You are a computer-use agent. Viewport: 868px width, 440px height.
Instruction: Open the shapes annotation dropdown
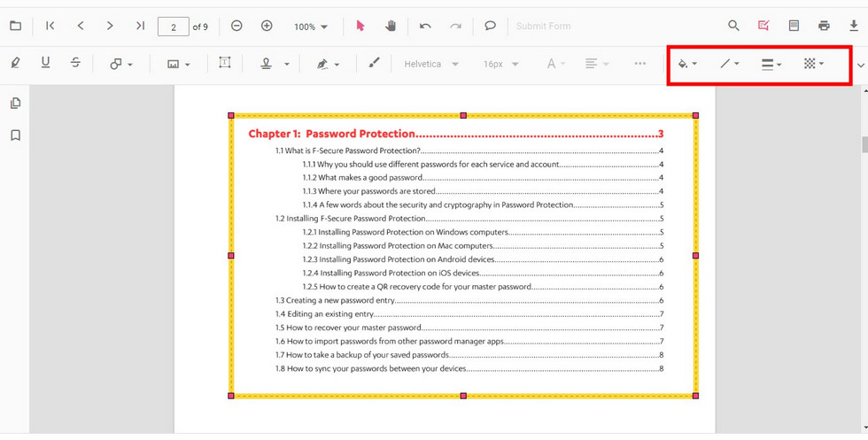tap(121, 65)
